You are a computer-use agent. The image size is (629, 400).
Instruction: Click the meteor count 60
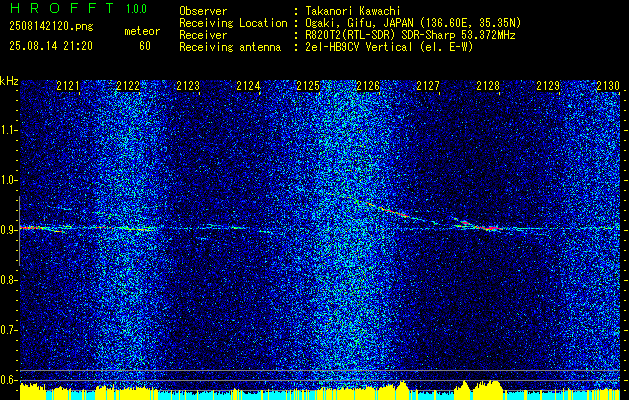(145, 46)
